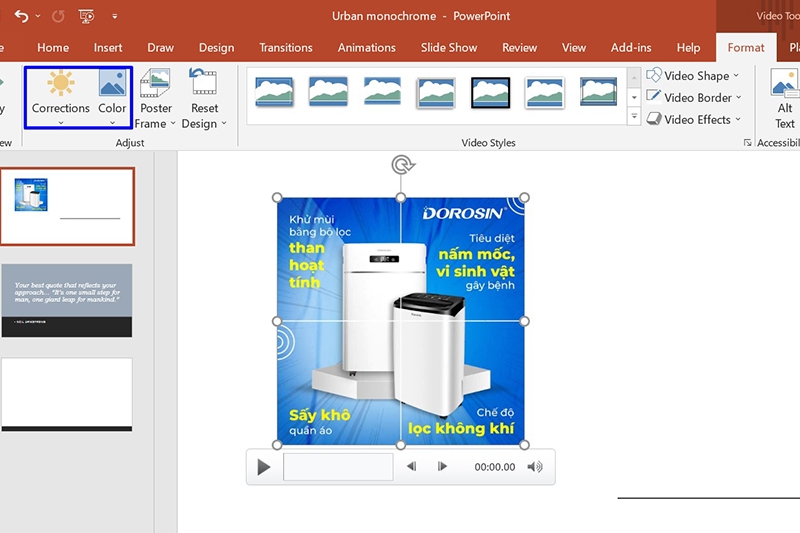Click the grayed Redo icon
Image resolution: width=800 pixels, height=533 pixels.
tap(58, 16)
